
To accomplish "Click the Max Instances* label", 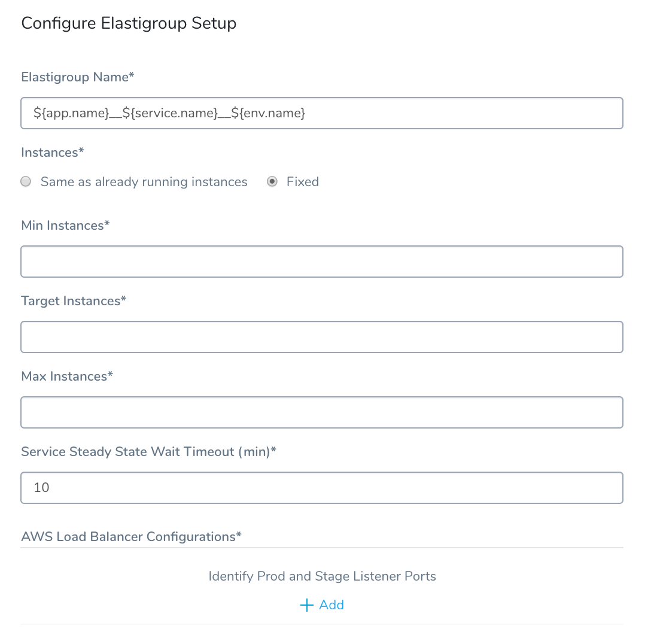I will pyautogui.click(x=67, y=376).
